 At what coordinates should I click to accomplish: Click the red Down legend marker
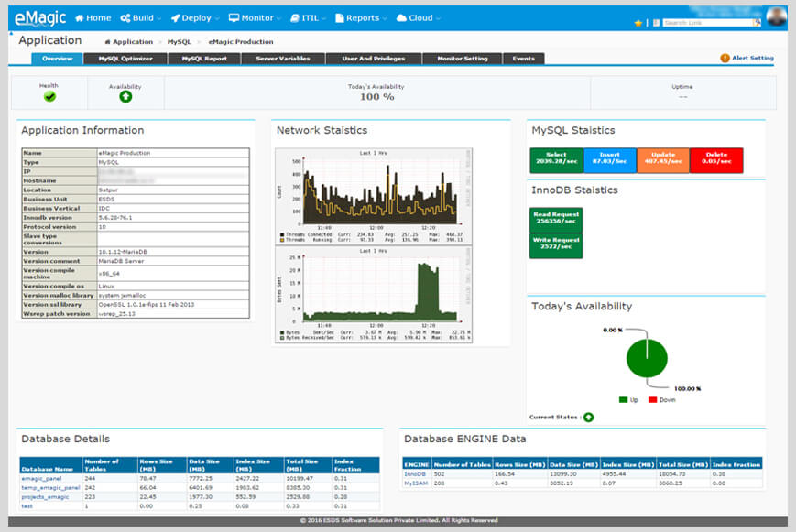652,400
